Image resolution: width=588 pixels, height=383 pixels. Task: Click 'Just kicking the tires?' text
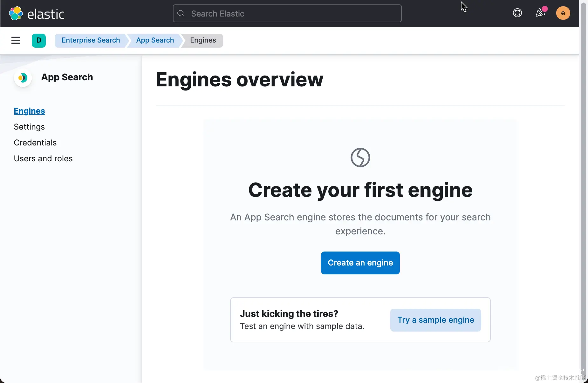[289, 314]
